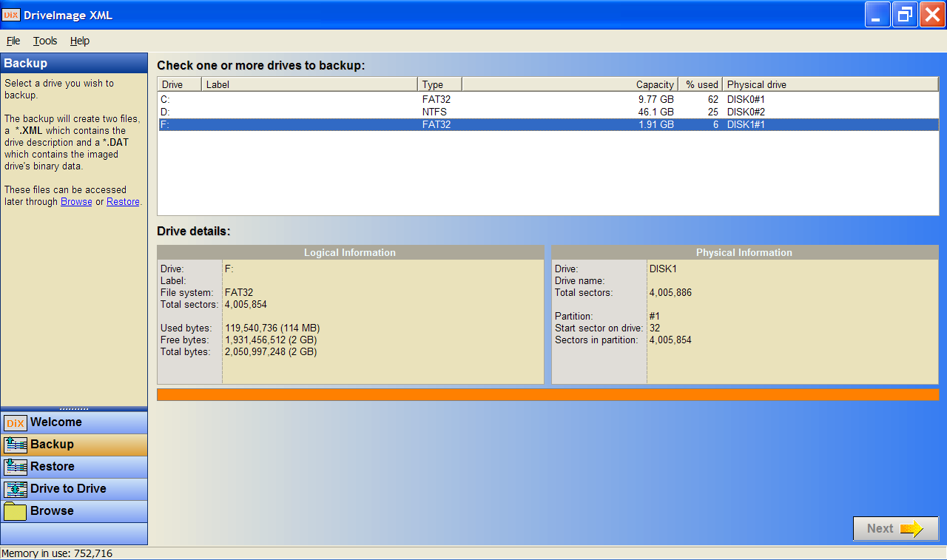The width and height of the screenshot is (947, 560).
Task: Select drive C: FAT32 row
Action: point(547,99)
